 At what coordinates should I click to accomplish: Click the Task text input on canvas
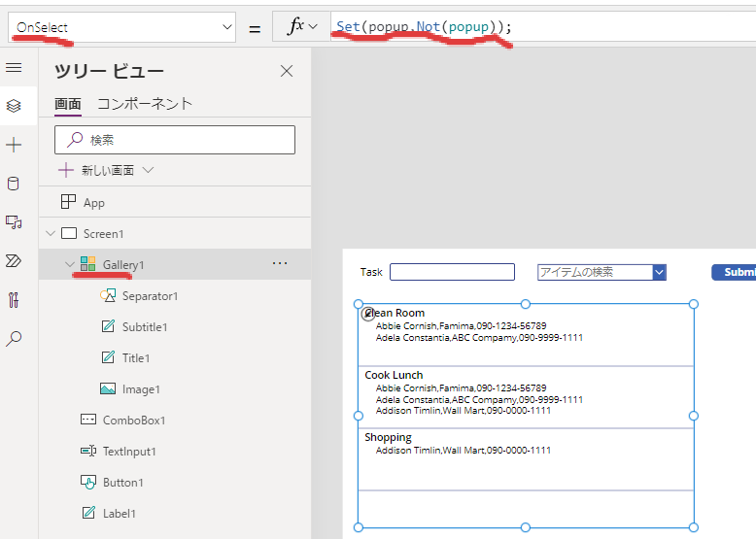coord(452,272)
